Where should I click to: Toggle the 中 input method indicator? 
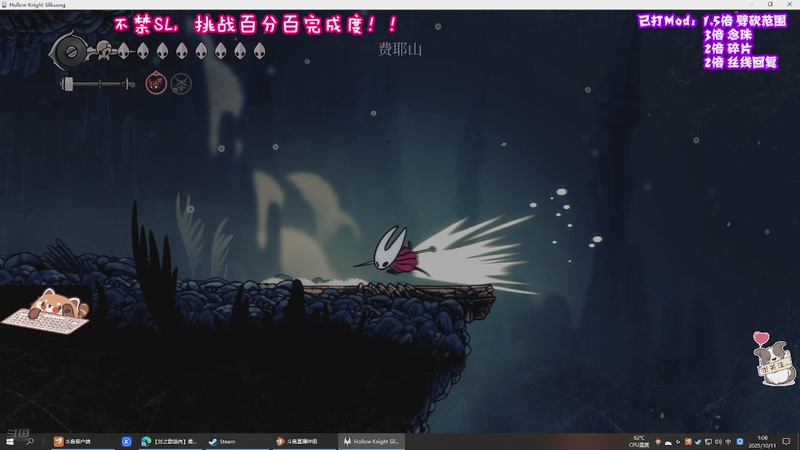point(728,442)
